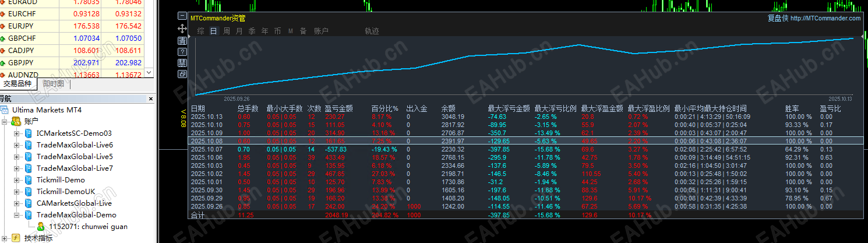Screen dimensions: 868x243
Task: Switch to the 备 tab
Action: [303, 31]
